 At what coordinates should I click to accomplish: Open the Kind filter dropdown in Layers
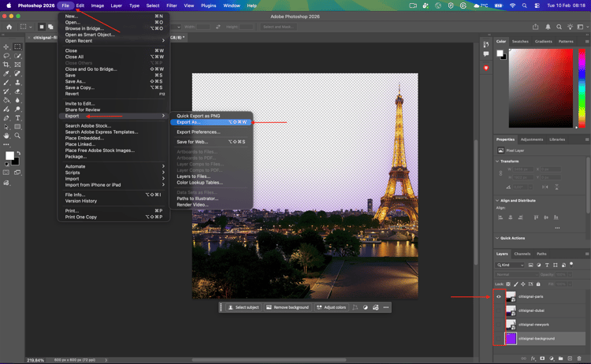(x=511, y=265)
